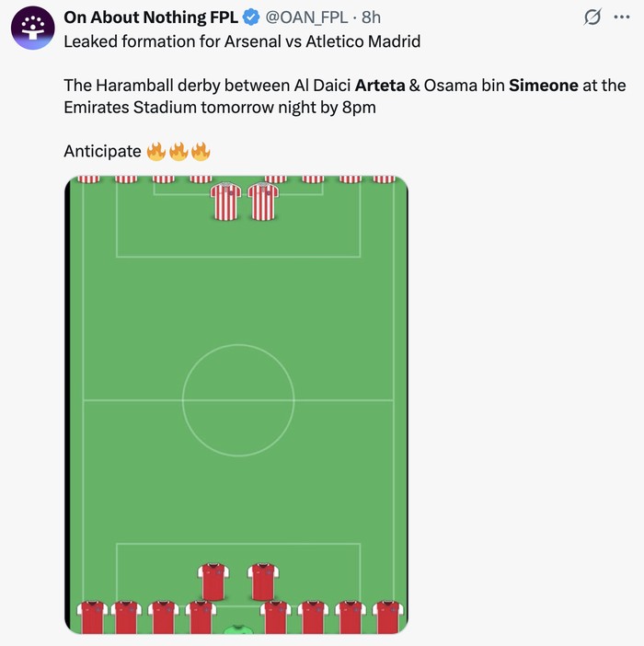Open the tweet via the 8h timestamp
This screenshot has height=646, width=644.
click(372, 17)
